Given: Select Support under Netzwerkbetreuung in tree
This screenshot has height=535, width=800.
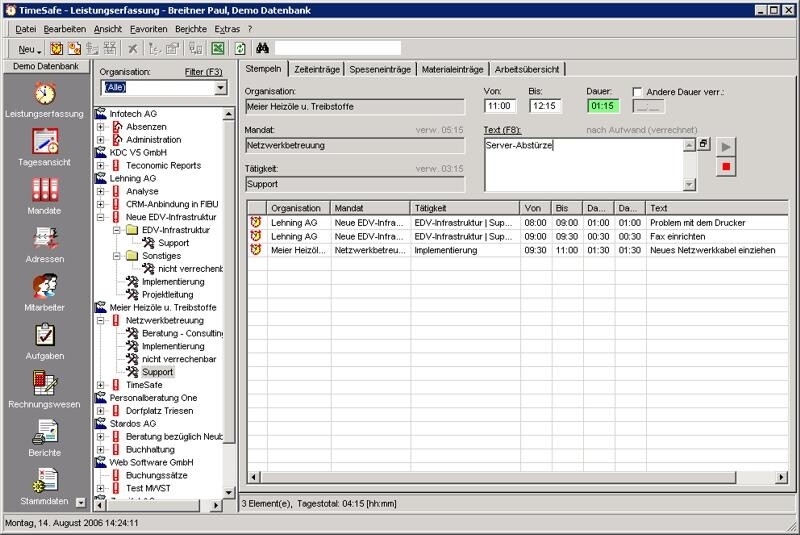Looking at the screenshot, I should (x=157, y=372).
